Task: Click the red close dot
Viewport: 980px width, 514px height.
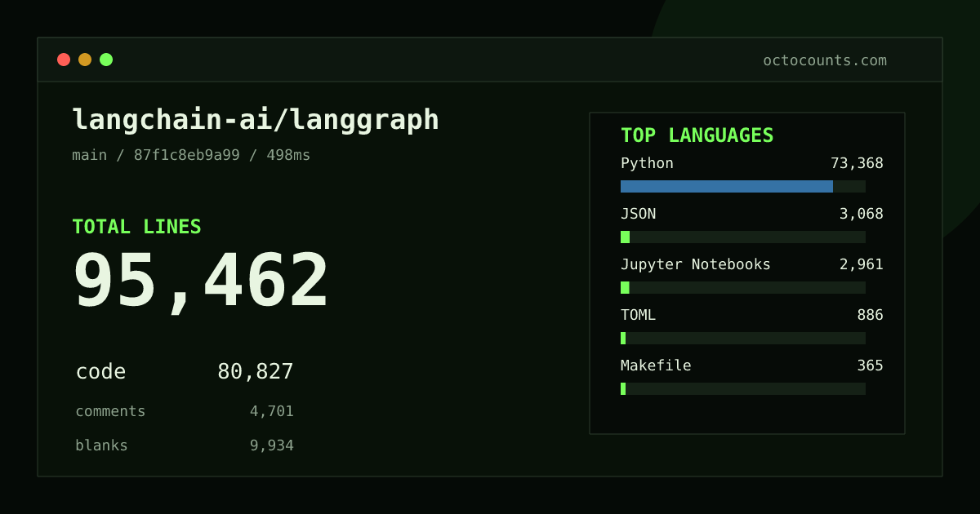Action: click(x=64, y=60)
